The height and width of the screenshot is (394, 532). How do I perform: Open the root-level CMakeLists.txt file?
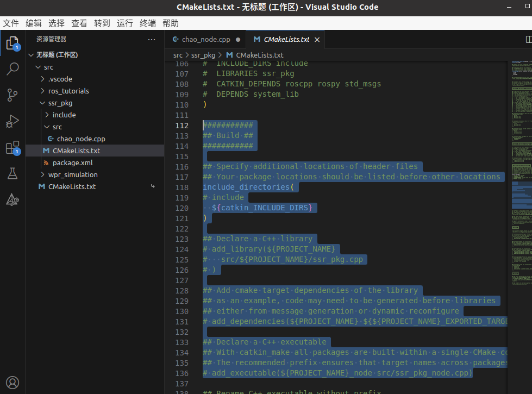72,186
